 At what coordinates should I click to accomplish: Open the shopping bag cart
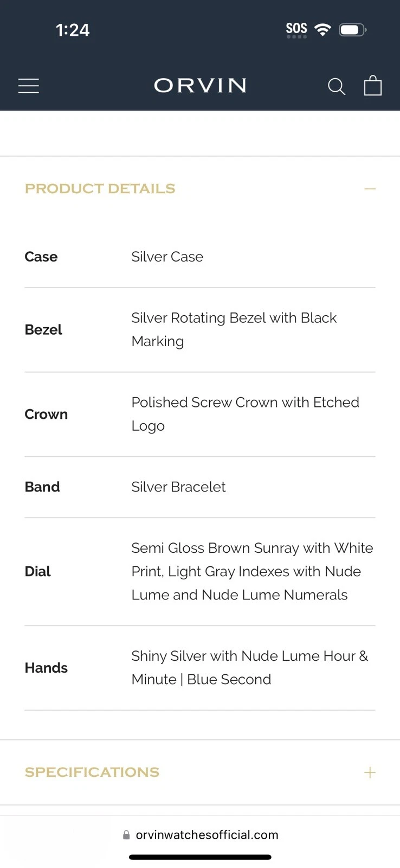click(373, 86)
